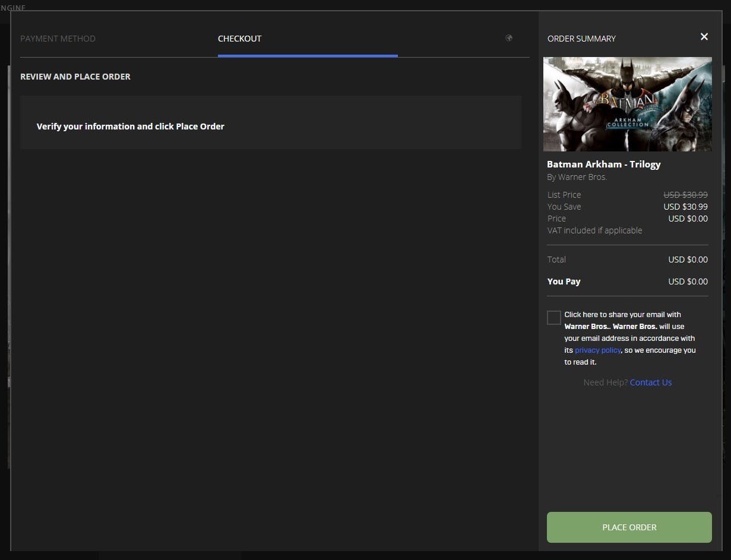Click the Batman Arkham Collection cover image

(x=627, y=104)
